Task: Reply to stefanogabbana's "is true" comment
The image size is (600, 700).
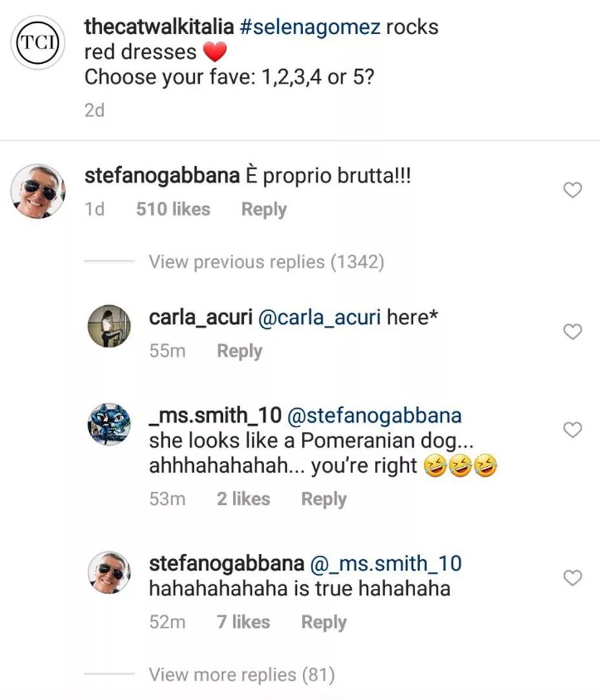Action: 323,622
